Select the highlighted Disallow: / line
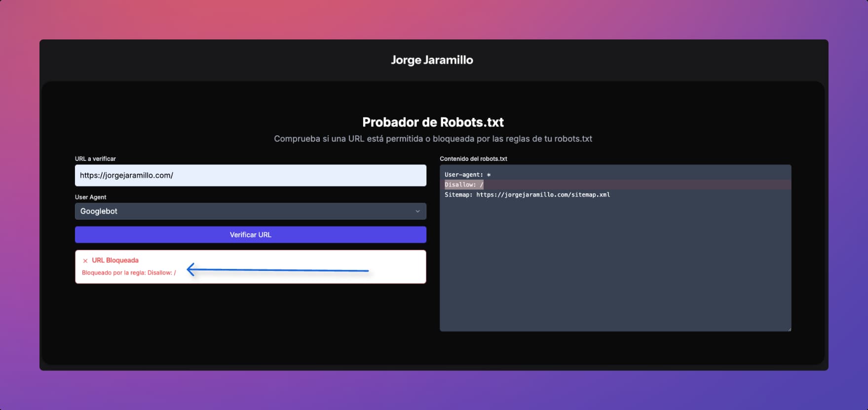Viewport: 868px width, 410px height. [464, 185]
